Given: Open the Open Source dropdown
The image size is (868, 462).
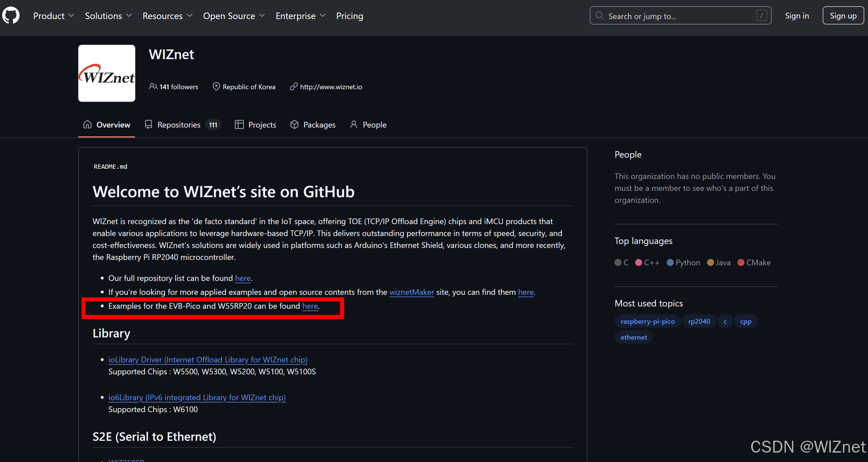Looking at the screenshot, I should click(x=234, y=16).
